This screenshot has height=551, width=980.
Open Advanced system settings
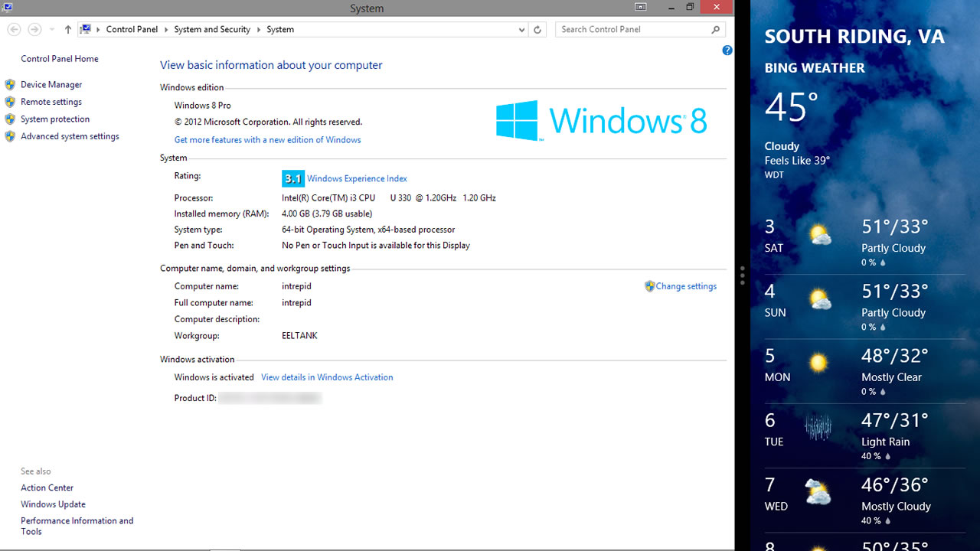(x=70, y=136)
